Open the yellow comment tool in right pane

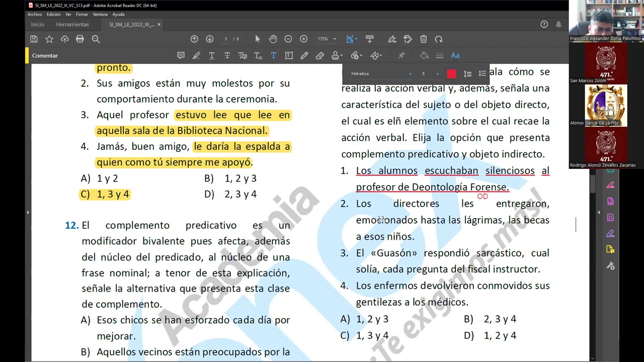(x=610, y=249)
